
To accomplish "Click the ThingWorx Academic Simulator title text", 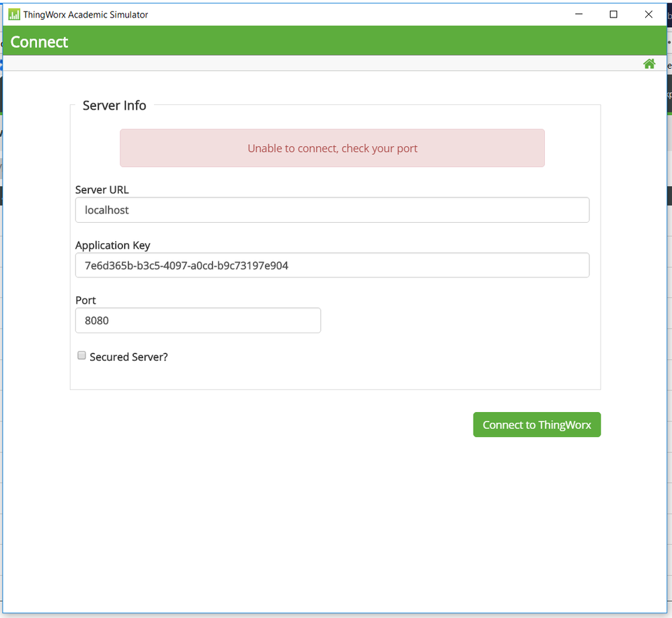I will pyautogui.click(x=85, y=15).
